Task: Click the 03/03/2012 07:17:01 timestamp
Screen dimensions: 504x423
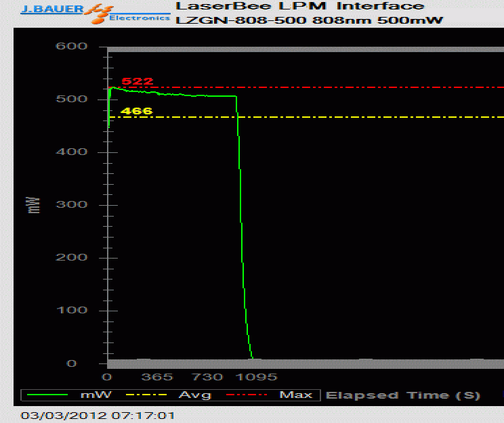Action: pos(98,415)
